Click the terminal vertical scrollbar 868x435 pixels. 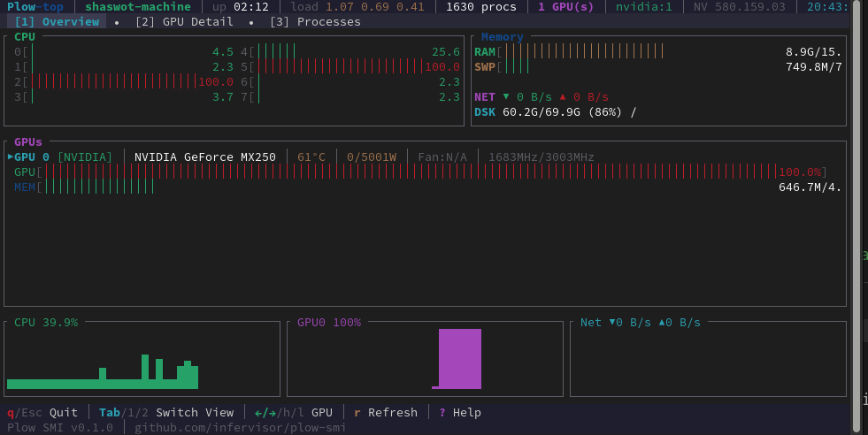(x=858, y=217)
